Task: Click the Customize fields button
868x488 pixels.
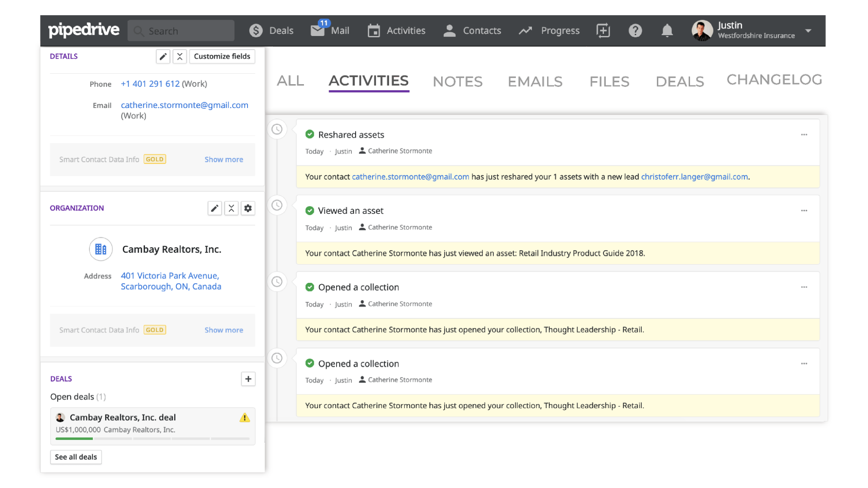Action: tap(222, 56)
